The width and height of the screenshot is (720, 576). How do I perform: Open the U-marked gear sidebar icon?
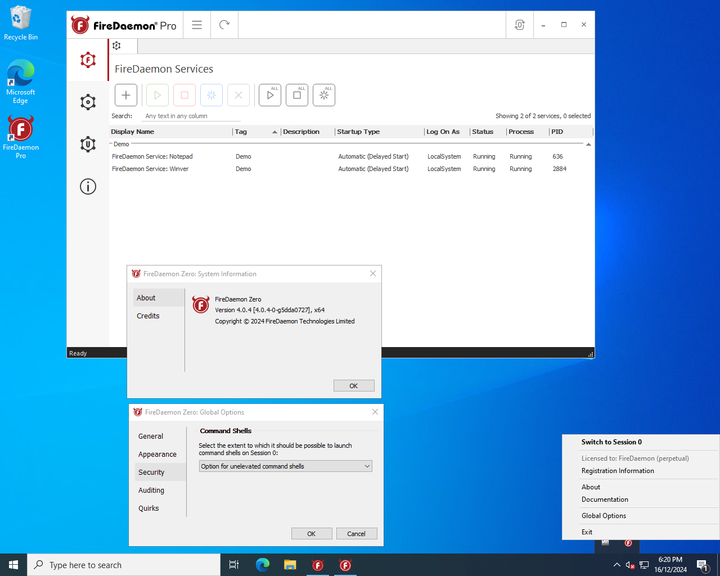[88, 144]
